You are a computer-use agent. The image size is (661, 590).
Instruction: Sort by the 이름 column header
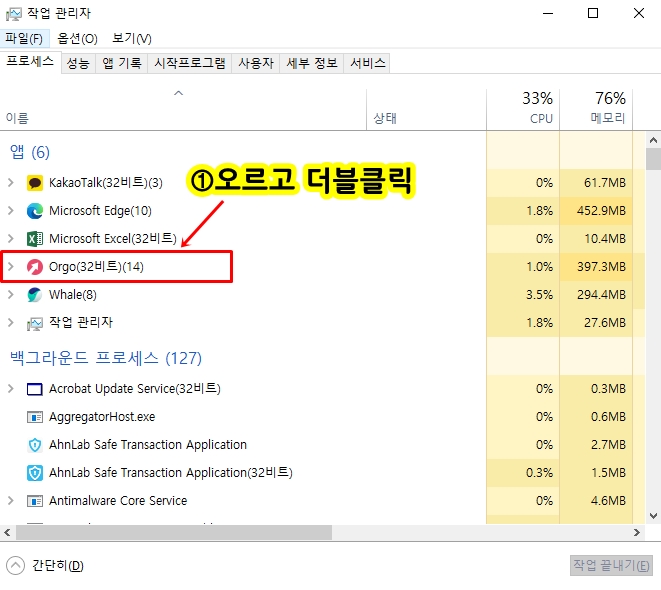(x=183, y=110)
